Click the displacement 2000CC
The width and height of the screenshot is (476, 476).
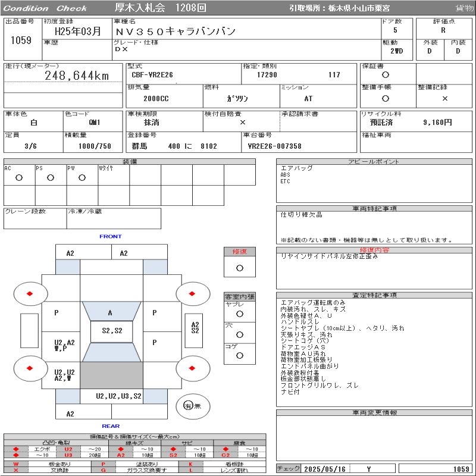point(156,99)
